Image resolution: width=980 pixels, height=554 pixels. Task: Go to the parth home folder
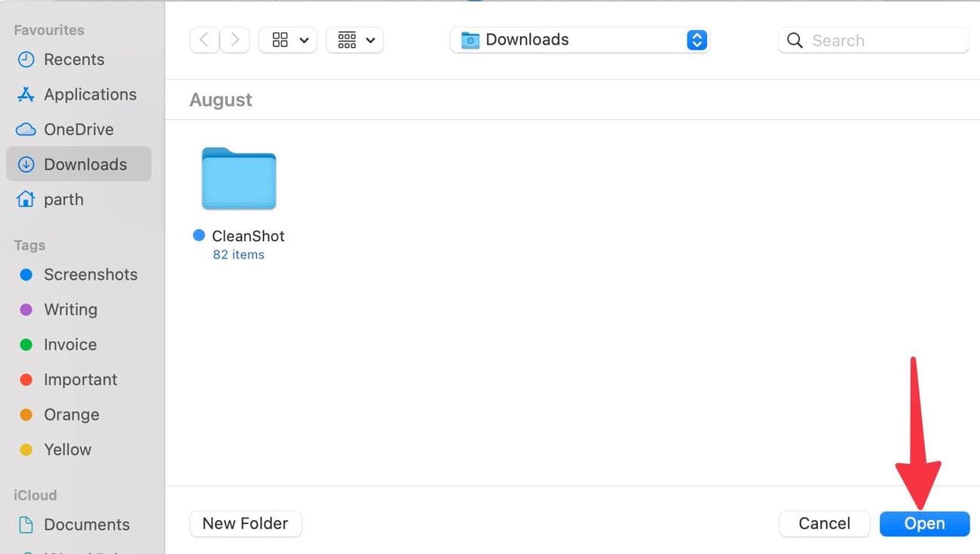pyautogui.click(x=64, y=199)
